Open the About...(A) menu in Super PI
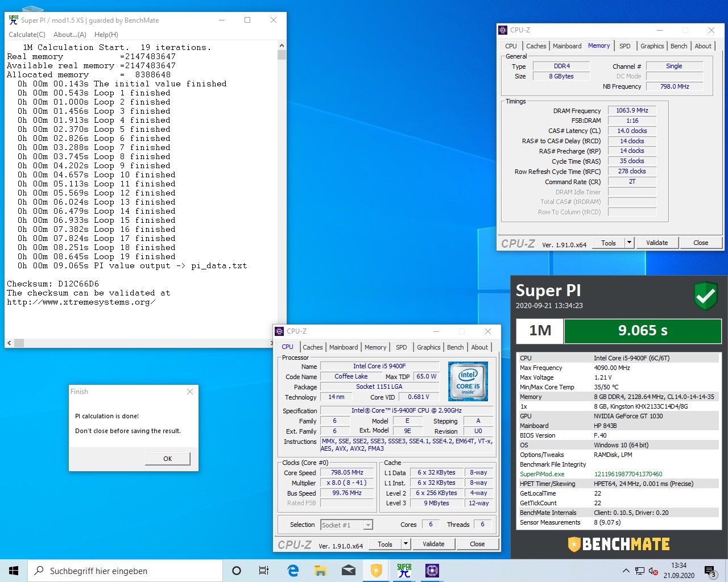This screenshot has width=728, height=582. point(69,35)
